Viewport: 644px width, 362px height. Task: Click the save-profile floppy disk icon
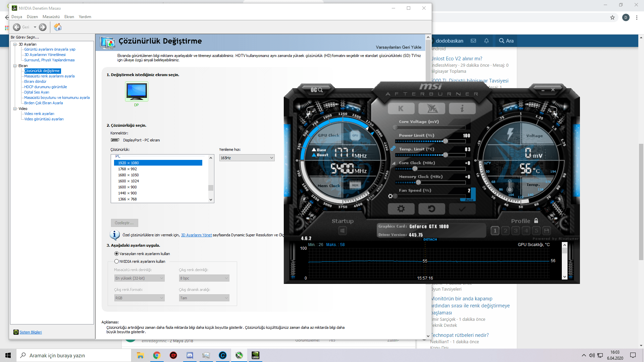(546, 231)
